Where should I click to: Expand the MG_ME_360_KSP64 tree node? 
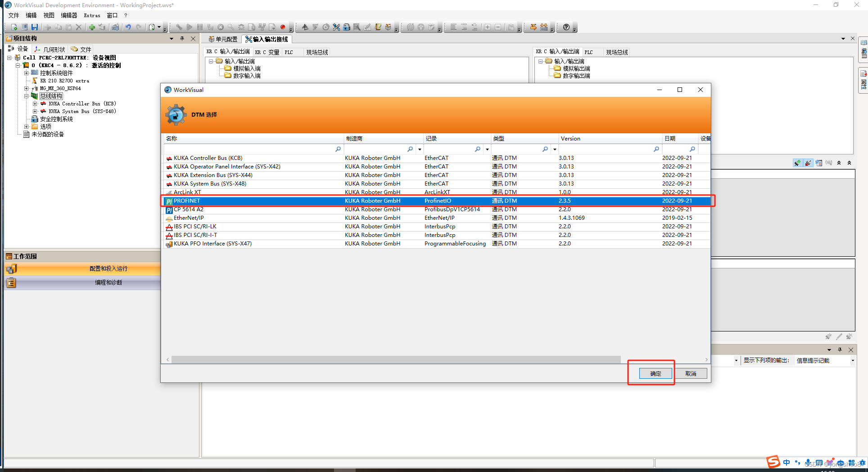tap(27, 88)
